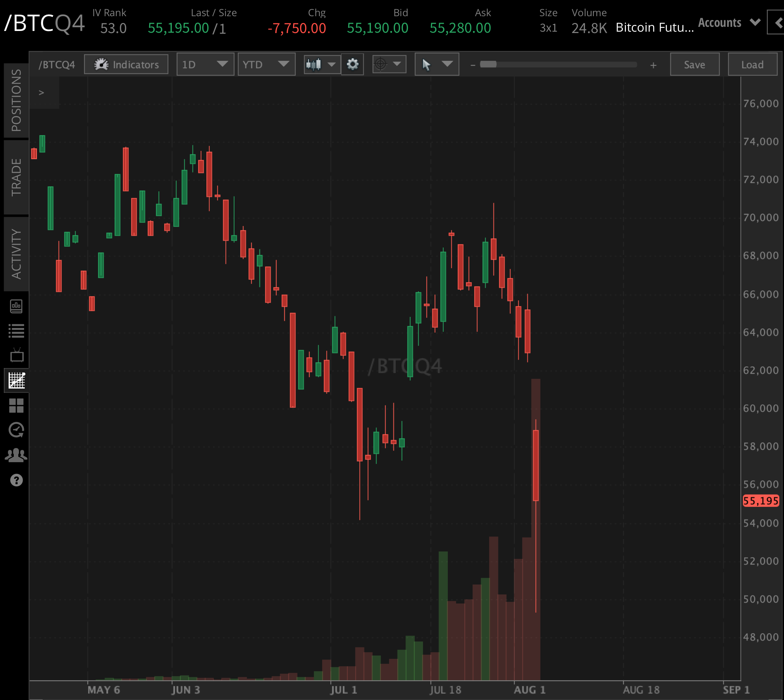Select the highlighted chart icon in sidebar
784x700 pixels.
pyautogui.click(x=17, y=380)
